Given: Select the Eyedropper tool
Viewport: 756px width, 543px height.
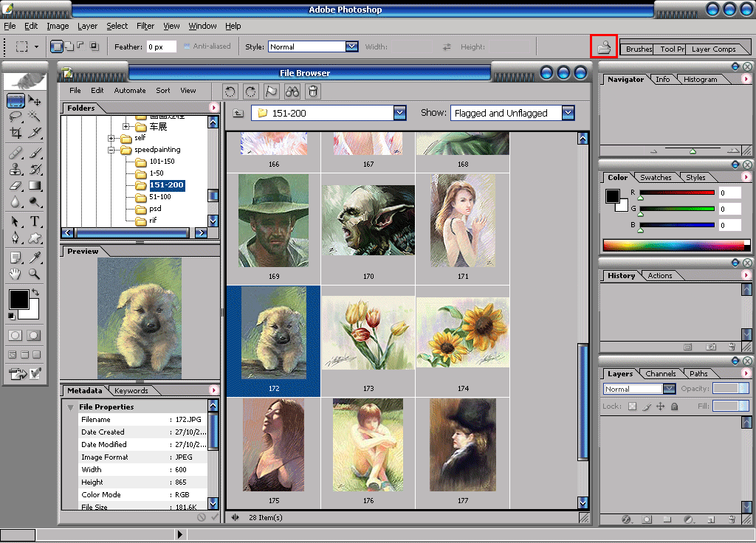Looking at the screenshot, I should click(x=34, y=257).
